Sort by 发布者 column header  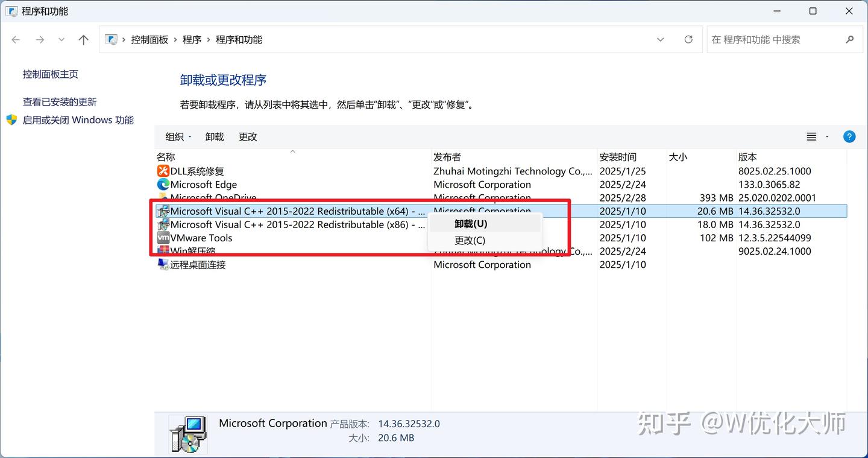point(447,157)
